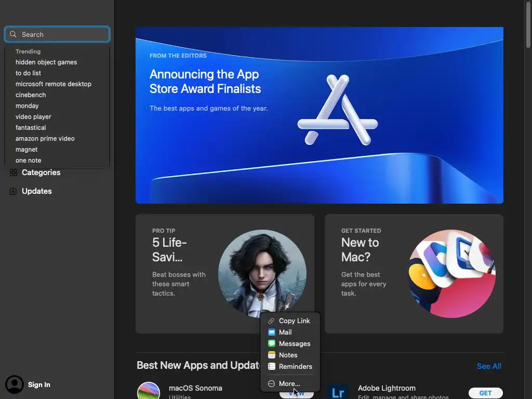Open the macOS Sonoma app icon
The image size is (532, 399).
click(x=149, y=391)
